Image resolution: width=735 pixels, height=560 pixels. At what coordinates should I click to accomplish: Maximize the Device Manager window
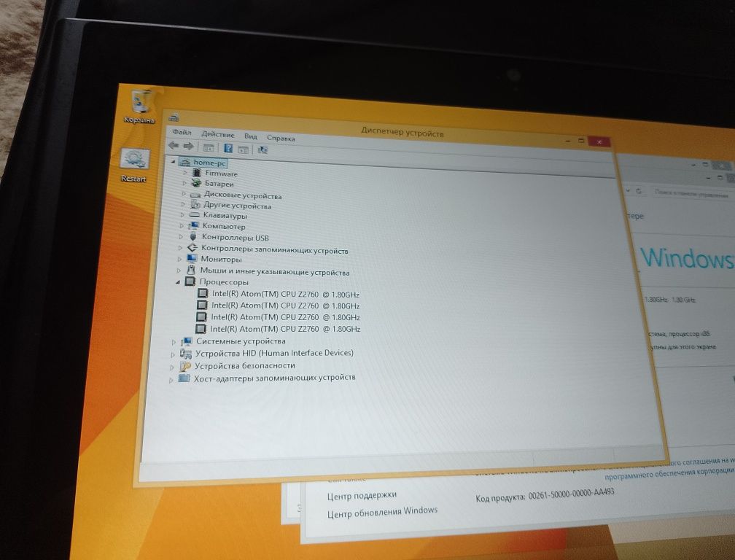click(580, 141)
